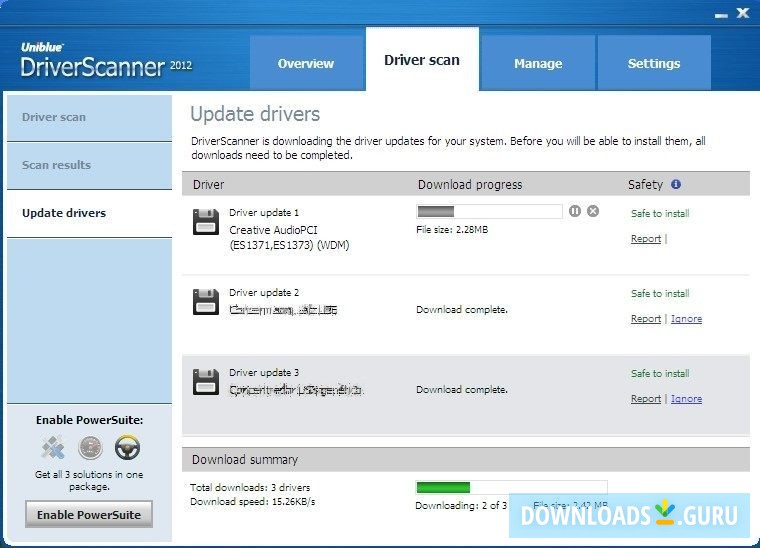This screenshot has height=548, width=760.
Task: Click Ignore link for Driver update 3
Action: pyautogui.click(x=686, y=399)
